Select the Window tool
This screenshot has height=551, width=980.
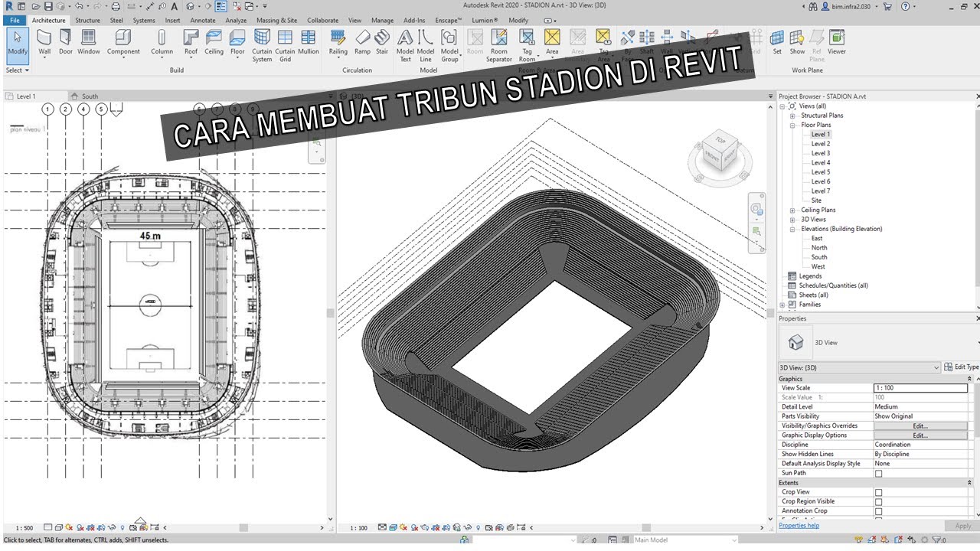point(89,43)
